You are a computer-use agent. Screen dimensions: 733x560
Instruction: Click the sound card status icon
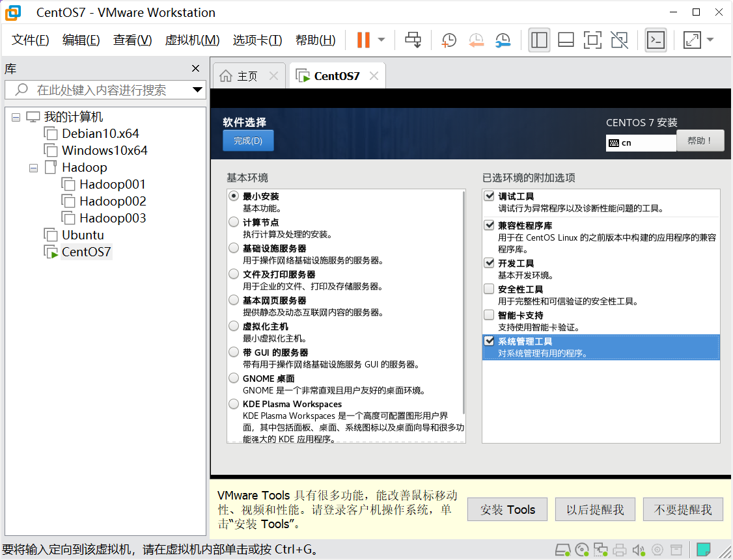pyautogui.click(x=638, y=550)
